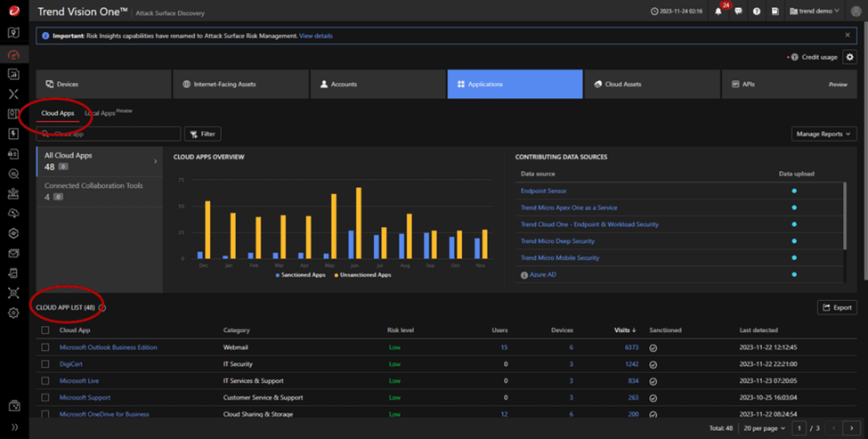
Task: Open the document icon beside help
Action: pyautogui.click(x=775, y=11)
